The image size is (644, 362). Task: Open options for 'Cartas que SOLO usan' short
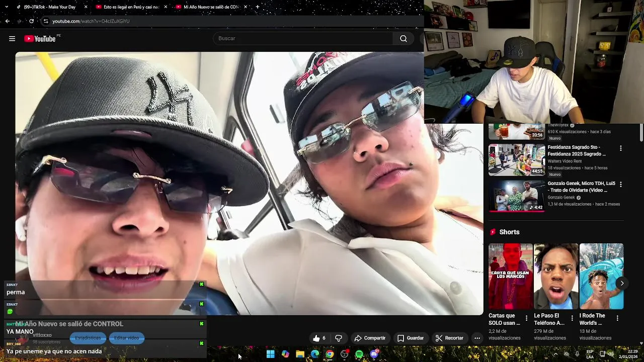pyautogui.click(x=526, y=318)
